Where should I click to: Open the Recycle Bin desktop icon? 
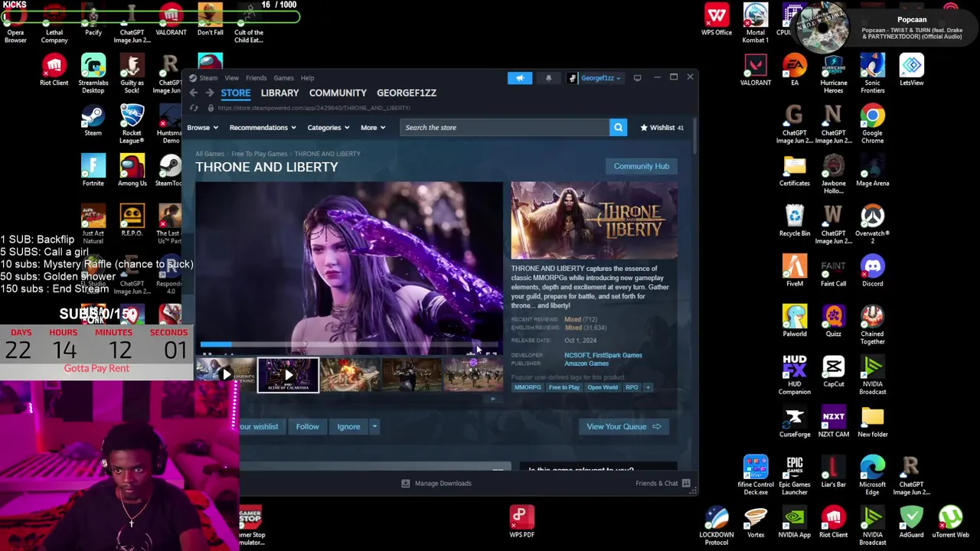794,220
